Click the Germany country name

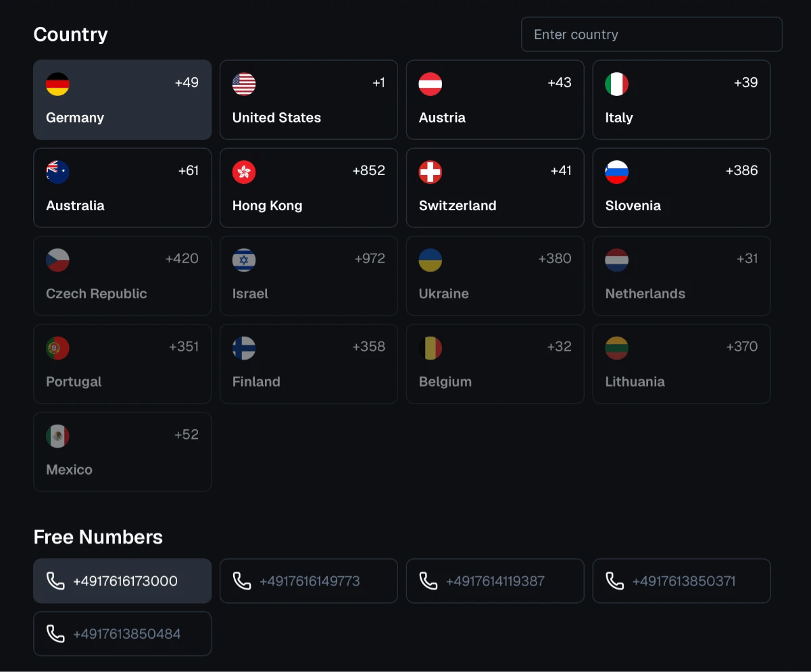(x=75, y=118)
